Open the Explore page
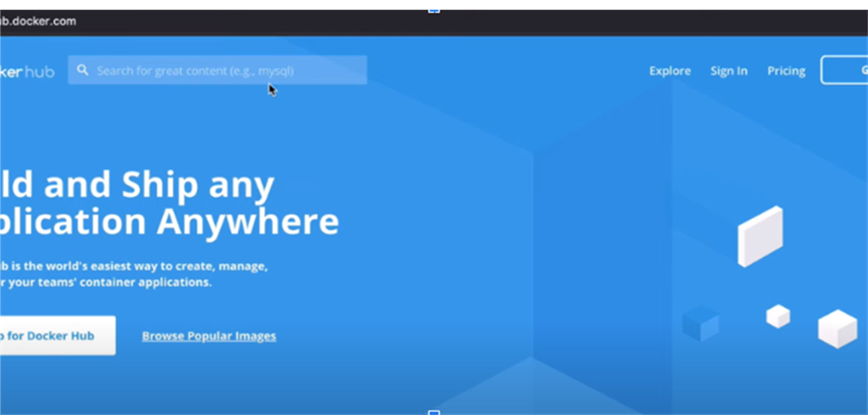Screen dimensions: 868x415 670,71
